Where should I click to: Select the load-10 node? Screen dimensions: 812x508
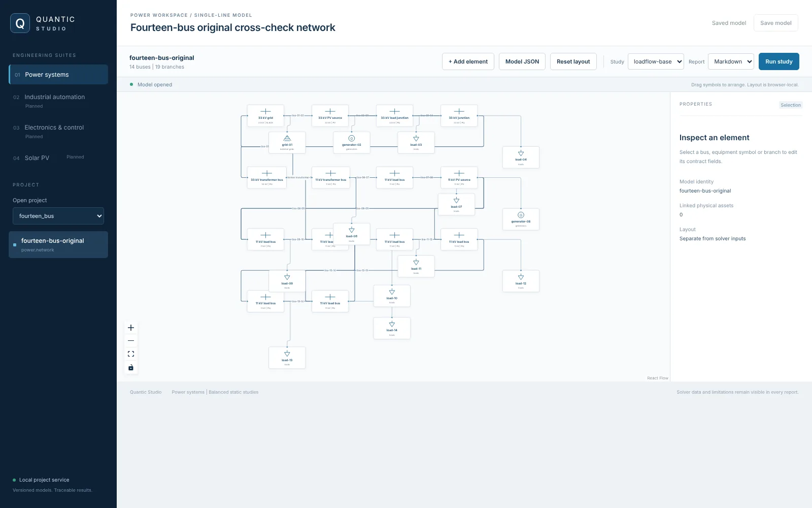(x=392, y=296)
